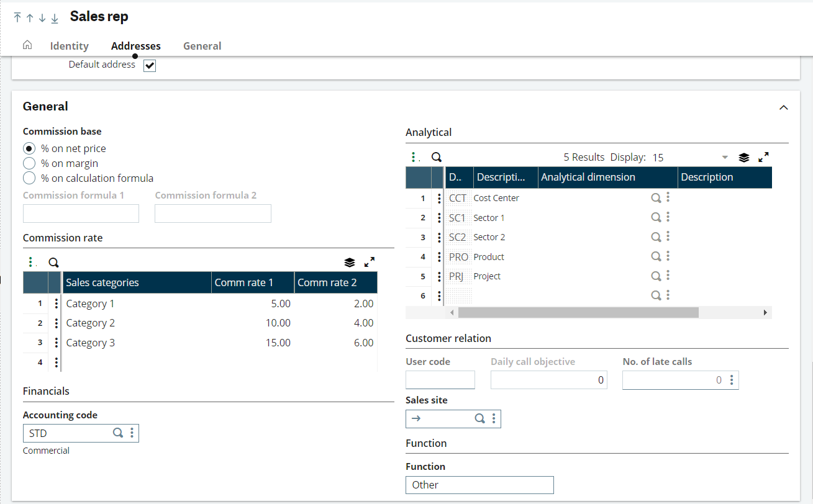This screenshot has height=504, width=813.
Task: Open the Accounting code lookup magnifier
Action: (118, 433)
